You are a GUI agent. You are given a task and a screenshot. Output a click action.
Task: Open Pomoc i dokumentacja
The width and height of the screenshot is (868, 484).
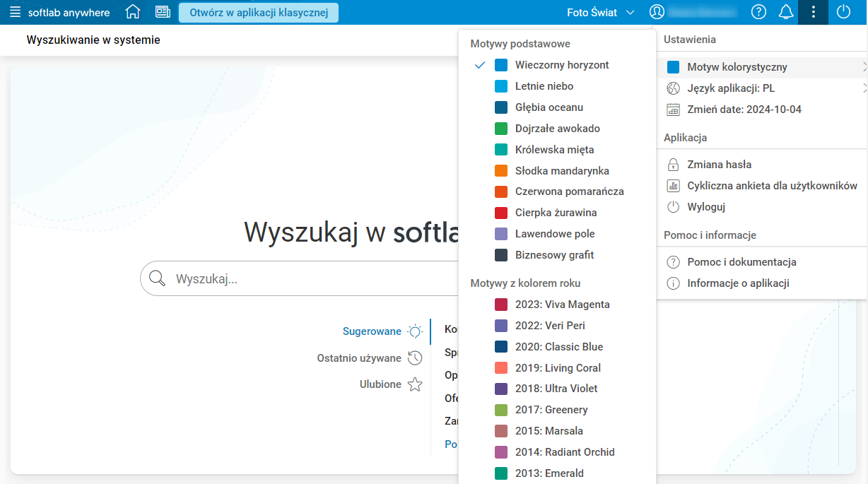pyautogui.click(x=741, y=261)
